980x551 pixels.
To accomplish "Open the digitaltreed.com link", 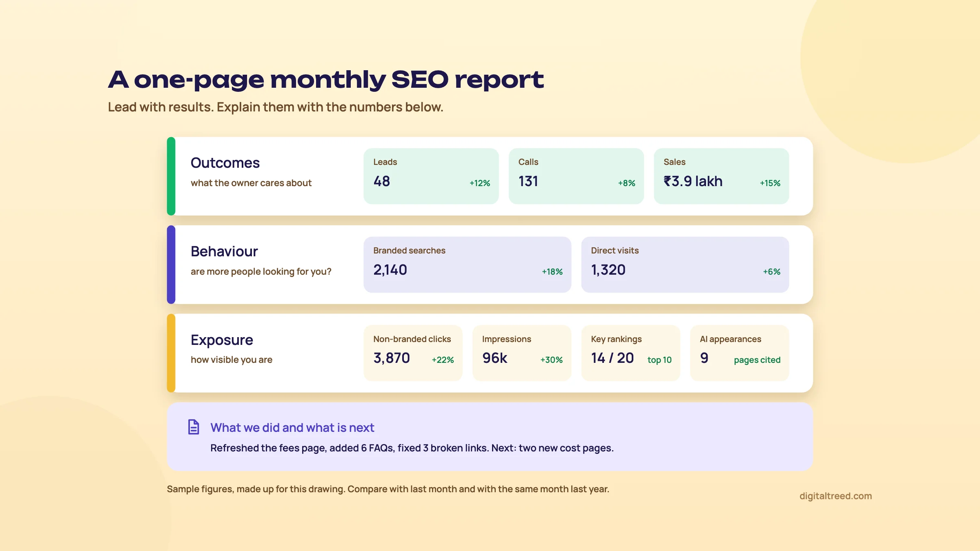I will 835,496.
